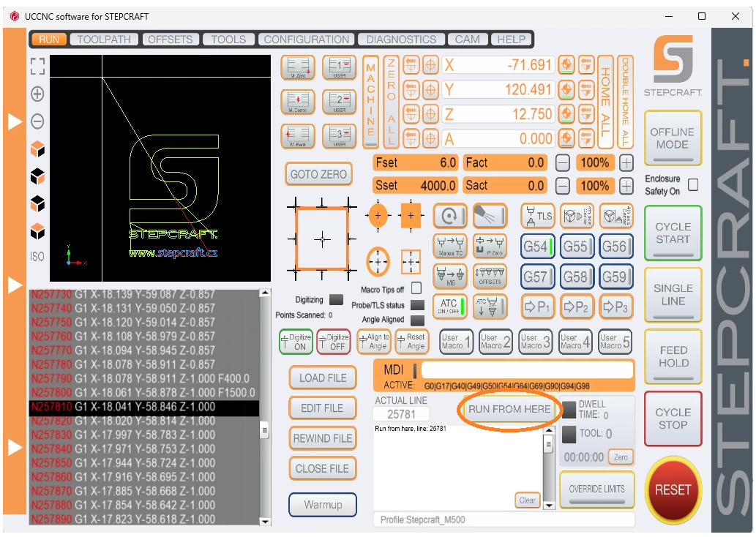The height and width of the screenshot is (537, 756).
Task: Move to park position P1
Action: tap(537, 307)
